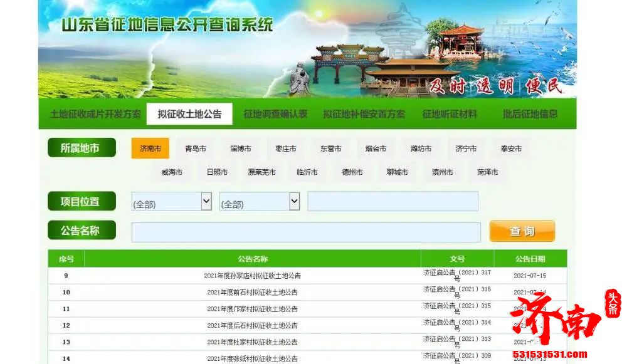Screen dimensions: 627x364
Task: Pick 威海市 from the city row
Action: [x=172, y=172]
